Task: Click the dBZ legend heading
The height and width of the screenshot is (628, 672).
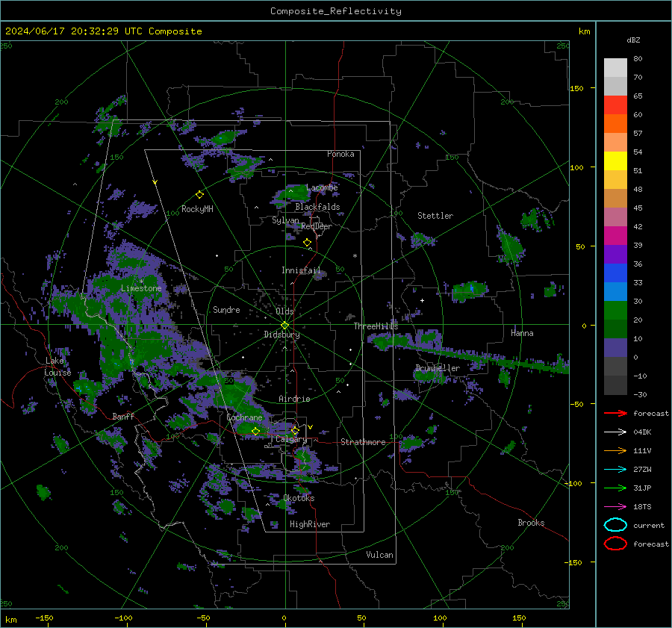Action: pos(633,40)
